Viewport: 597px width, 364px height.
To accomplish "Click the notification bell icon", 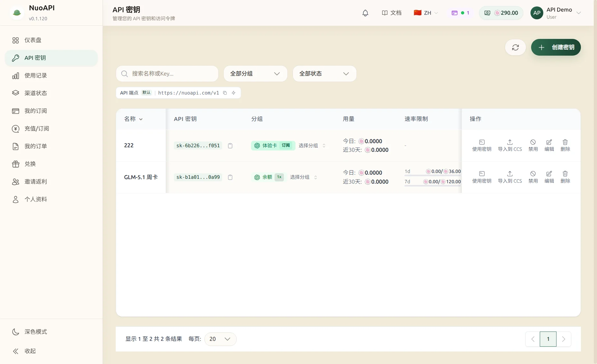I will pyautogui.click(x=365, y=13).
